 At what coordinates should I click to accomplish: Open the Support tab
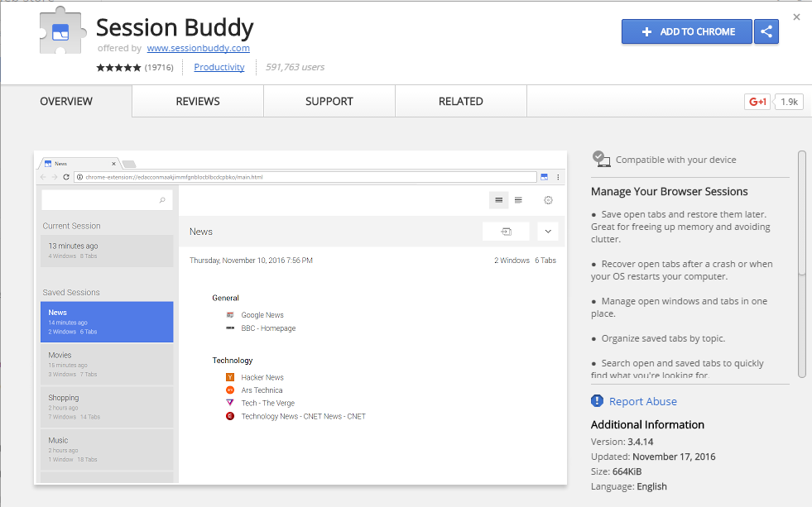(x=329, y=102)
